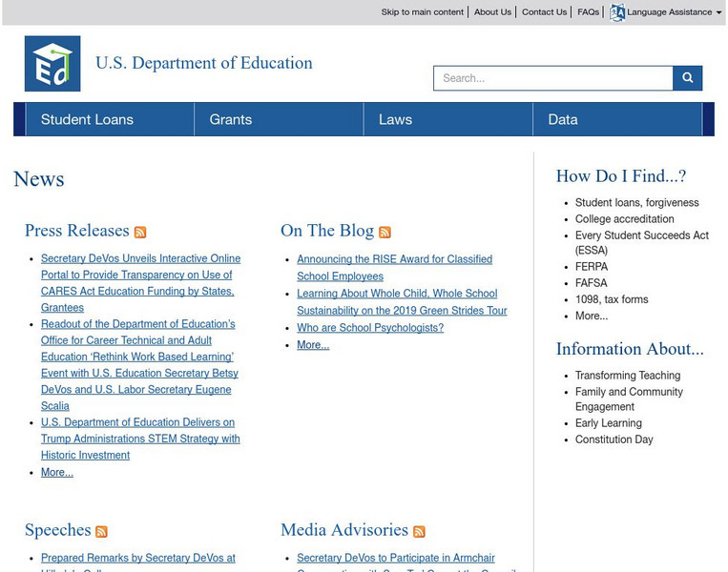Open the Constitution Day information link
This screenshot has width=728, height=572.
pyautogui.click(x=614, y=439)
